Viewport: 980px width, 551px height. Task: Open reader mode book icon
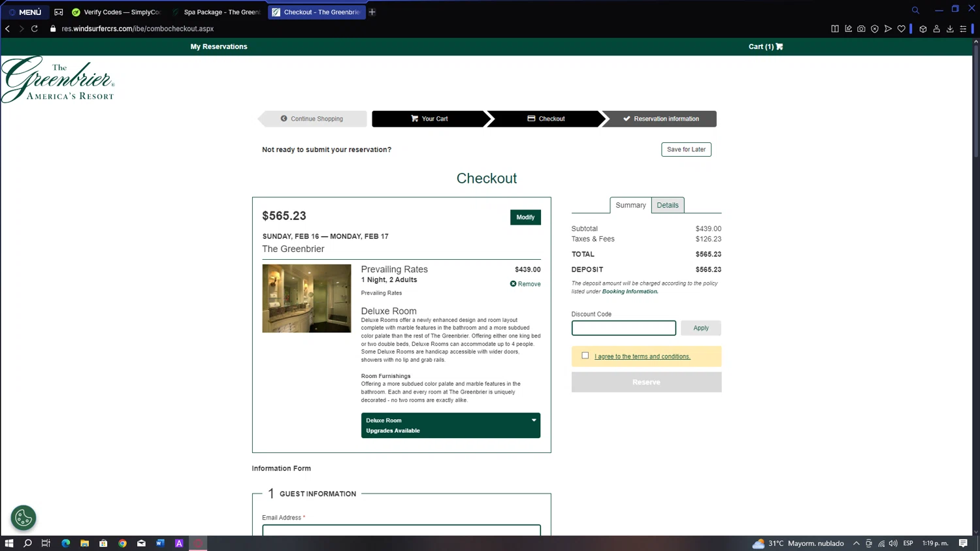click(835, 29)
